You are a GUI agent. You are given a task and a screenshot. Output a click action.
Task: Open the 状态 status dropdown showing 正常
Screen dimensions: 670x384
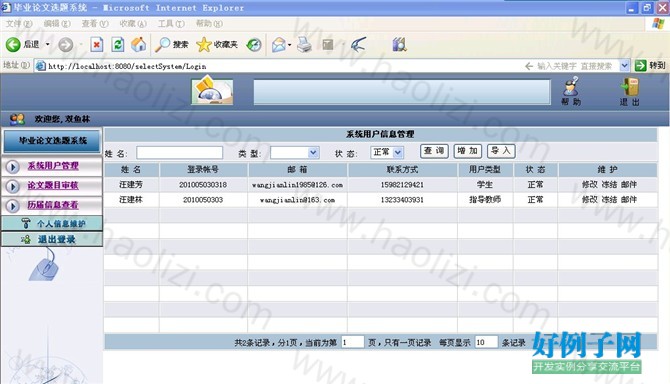click(386, 152)
